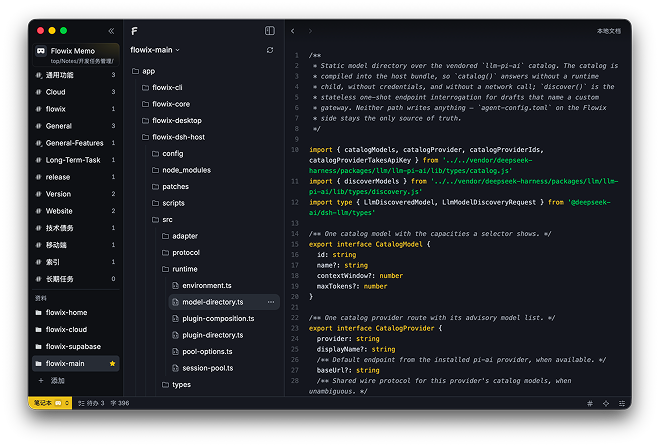
Task: Collapse the src folder
Action: point(162,220)
